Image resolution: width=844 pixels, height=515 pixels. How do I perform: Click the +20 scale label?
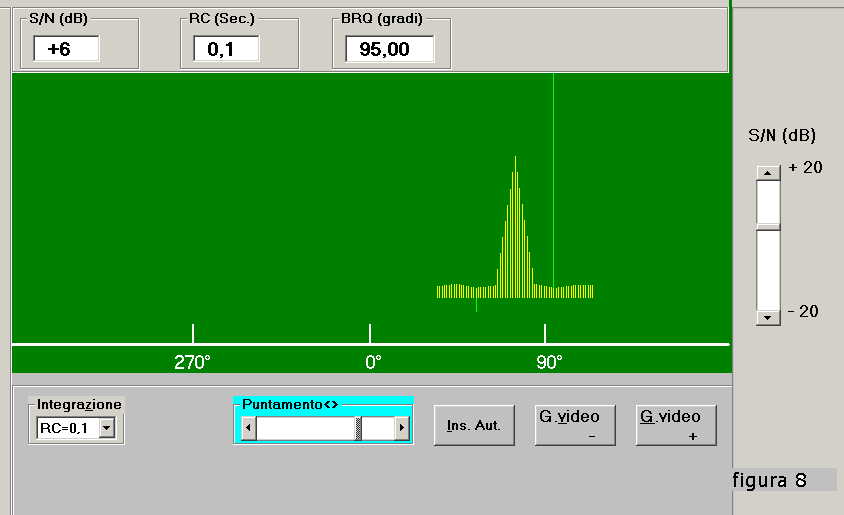[x=805, y=167]
